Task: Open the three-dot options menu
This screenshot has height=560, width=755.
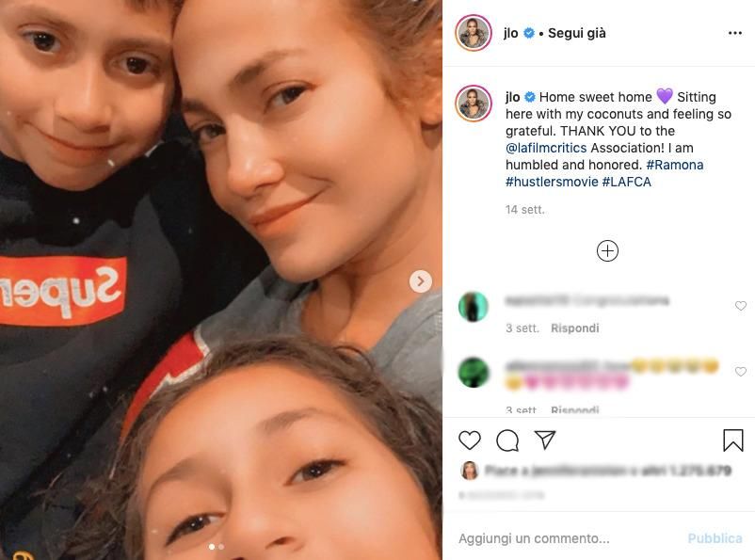Action: (x=735, y=33)
